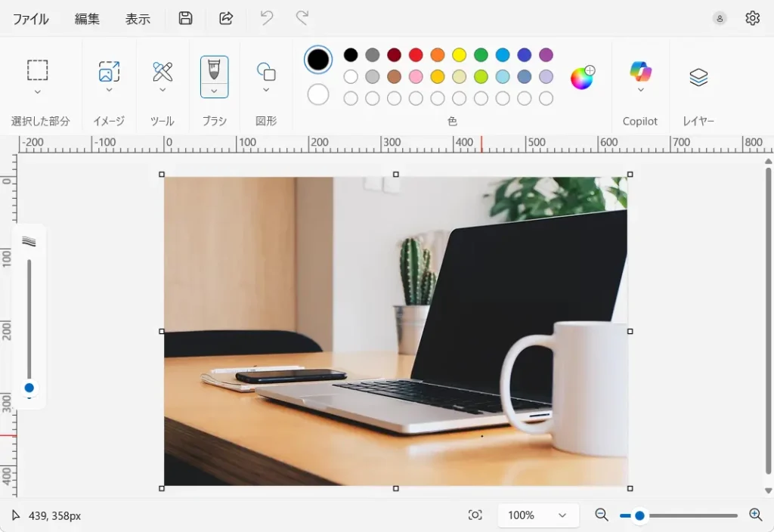This screenshot has height=532, width=774.
Task: Pick the green palette swatch
Action: [481, 54]
